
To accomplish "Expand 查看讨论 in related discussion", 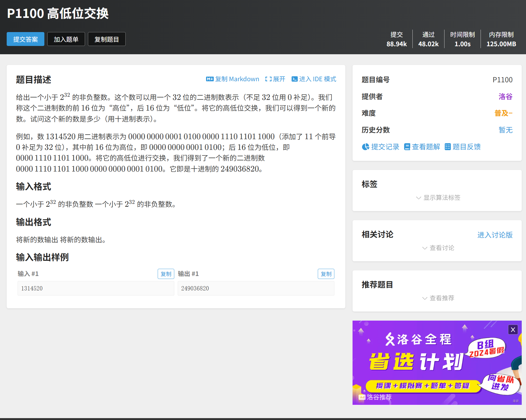I will click(438, 248).
